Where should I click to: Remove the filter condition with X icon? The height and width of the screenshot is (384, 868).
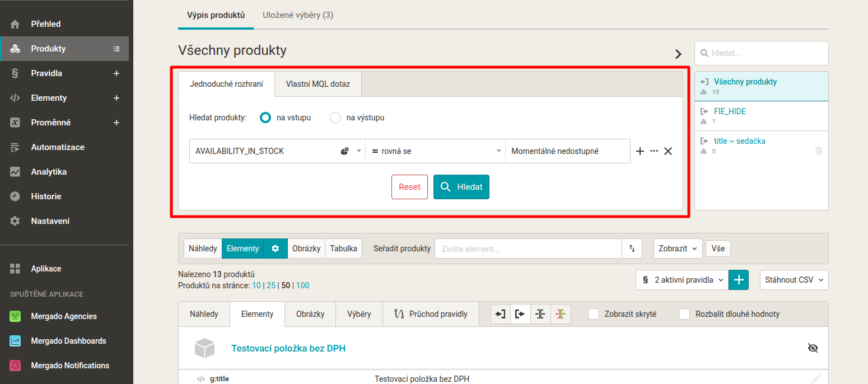[x=668, y=151]
